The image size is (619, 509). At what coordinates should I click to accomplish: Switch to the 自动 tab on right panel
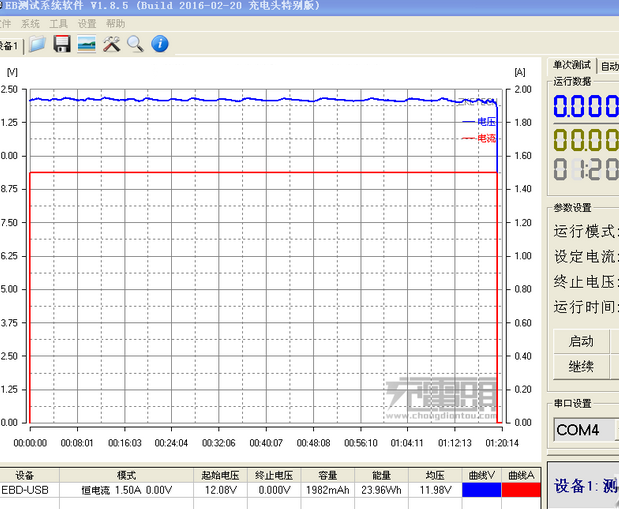click(609, 65)
